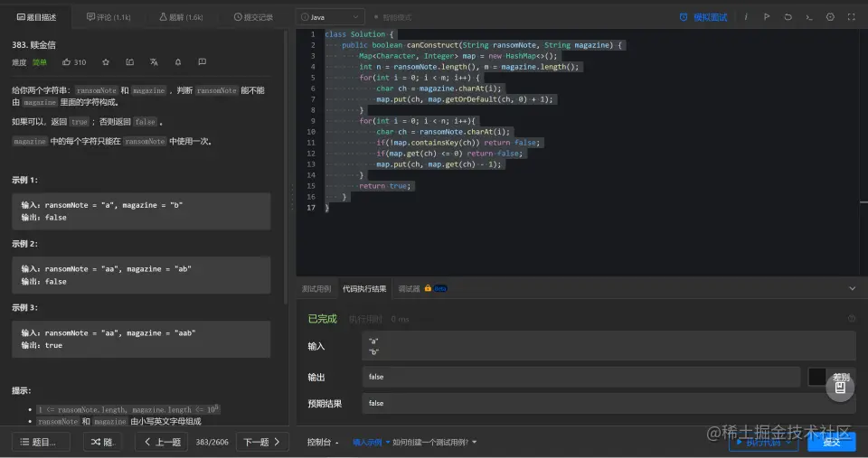The width and height of the screenshot is (868, 458).
Task: Click the notification bell icon
Action: click(178, 62)
